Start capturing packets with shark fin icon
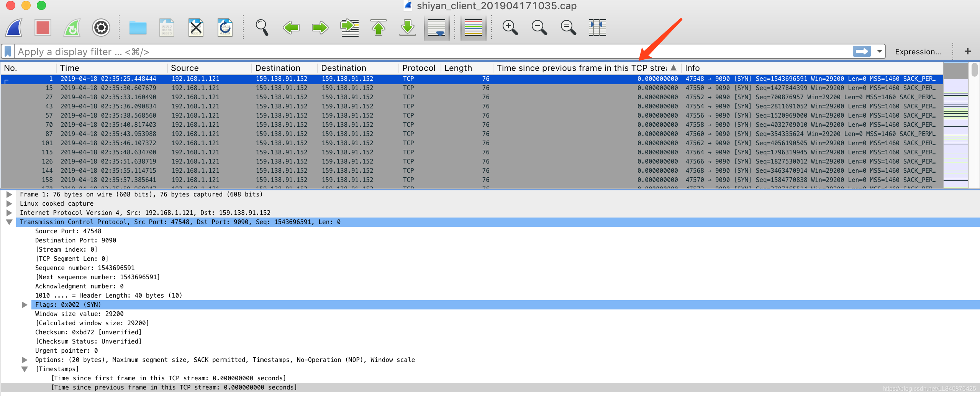Image resolution: width=980 pixels, height=396 pixels. tap(14, 28)
